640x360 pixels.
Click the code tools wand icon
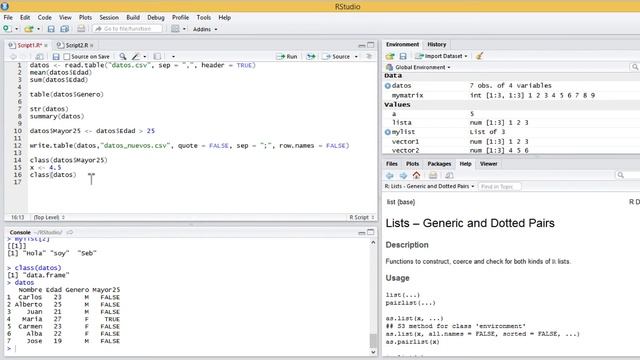click(136, 56)
